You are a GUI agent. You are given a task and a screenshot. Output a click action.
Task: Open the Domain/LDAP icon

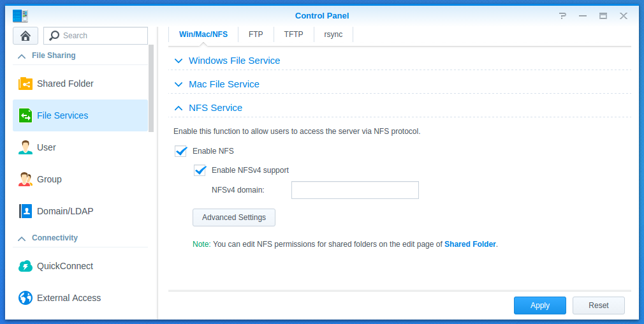click(26, 211)
